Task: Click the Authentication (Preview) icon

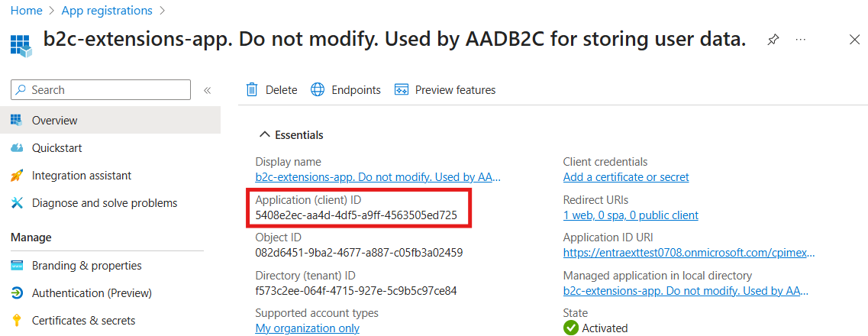Action: coord(17,292)
